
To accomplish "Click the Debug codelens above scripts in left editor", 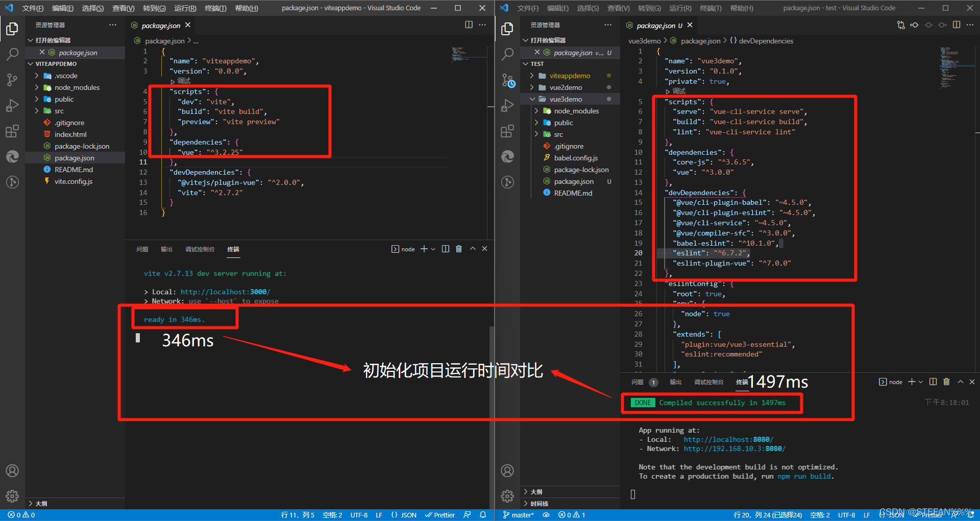I will pyautogui.click(x=181, y=81).
